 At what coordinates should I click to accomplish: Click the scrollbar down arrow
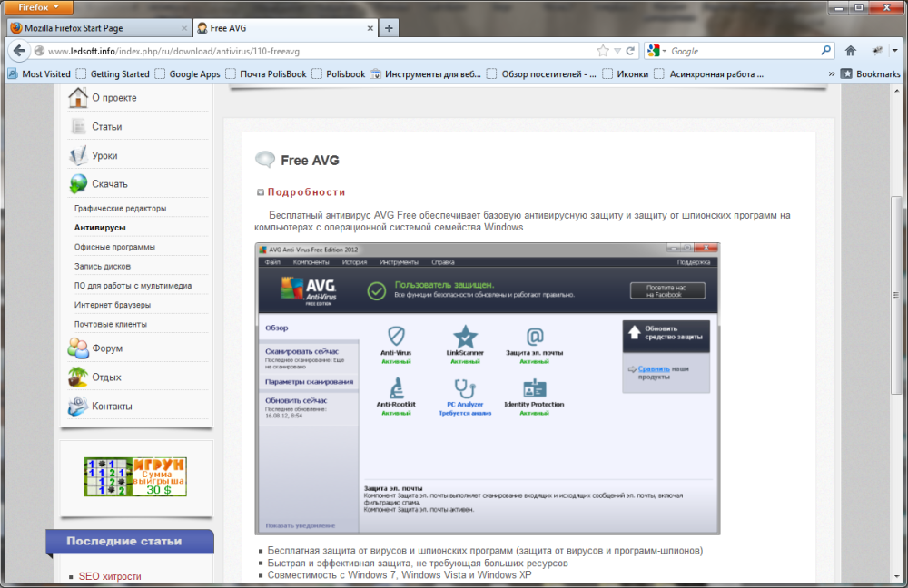pos(896,576)
